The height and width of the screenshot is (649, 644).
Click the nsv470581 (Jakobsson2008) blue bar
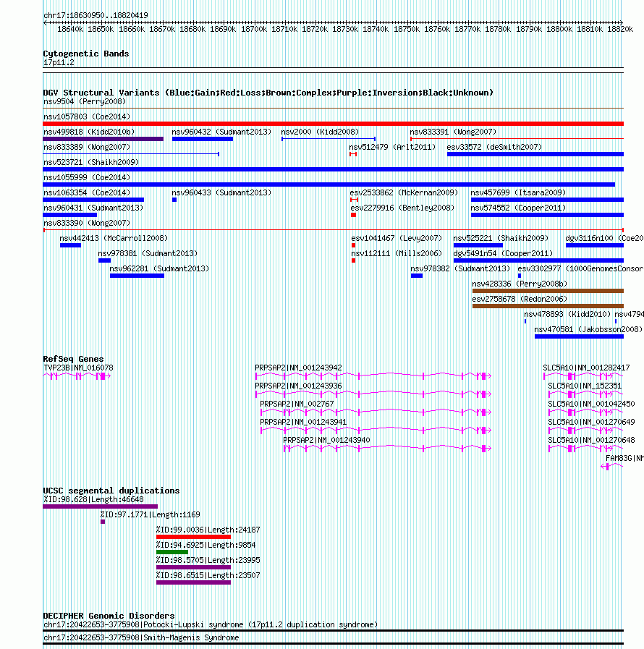[579, 336]
